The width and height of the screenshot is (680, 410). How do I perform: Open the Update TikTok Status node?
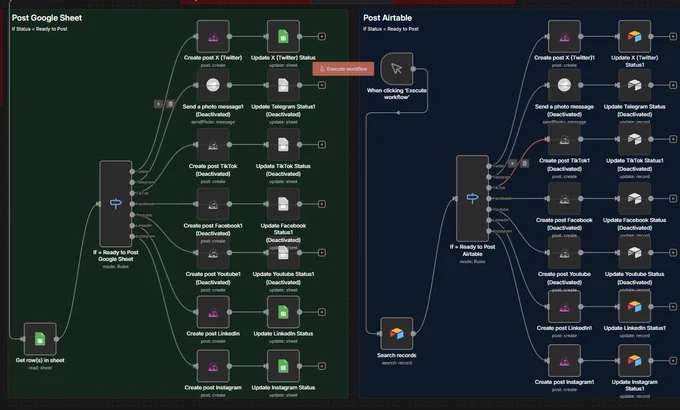[283, 144]
